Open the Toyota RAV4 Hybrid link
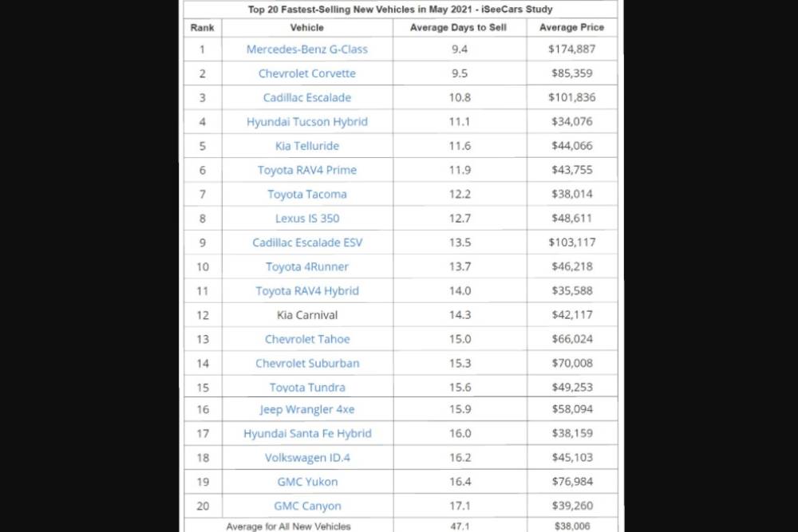 pos(307,291)
